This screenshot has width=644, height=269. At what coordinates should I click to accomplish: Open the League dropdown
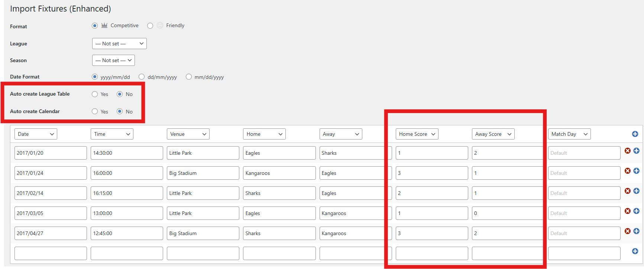point(119,44)
